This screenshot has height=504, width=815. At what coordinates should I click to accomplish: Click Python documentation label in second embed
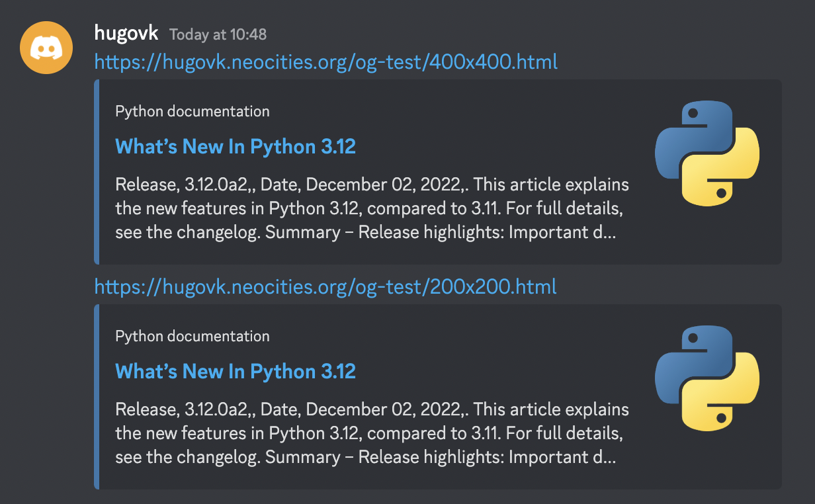click(193, 337)
